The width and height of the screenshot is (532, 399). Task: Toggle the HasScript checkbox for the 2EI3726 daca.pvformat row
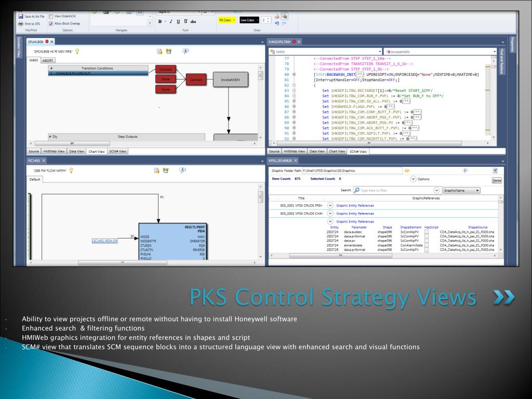(x=427, y=250)
